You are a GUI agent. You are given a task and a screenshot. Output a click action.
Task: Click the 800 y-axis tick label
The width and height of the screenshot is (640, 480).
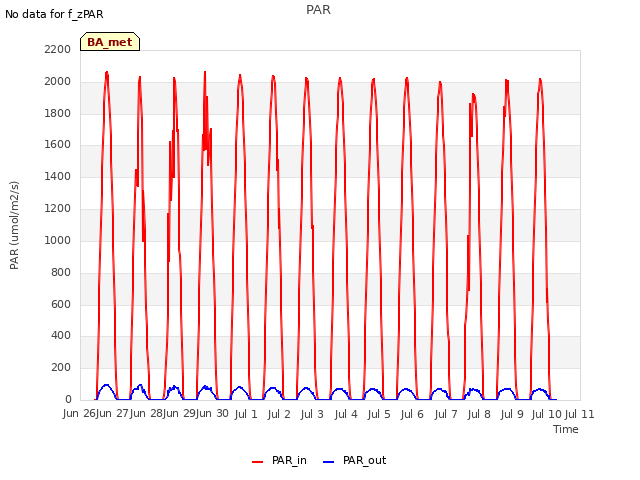[61, 272]
